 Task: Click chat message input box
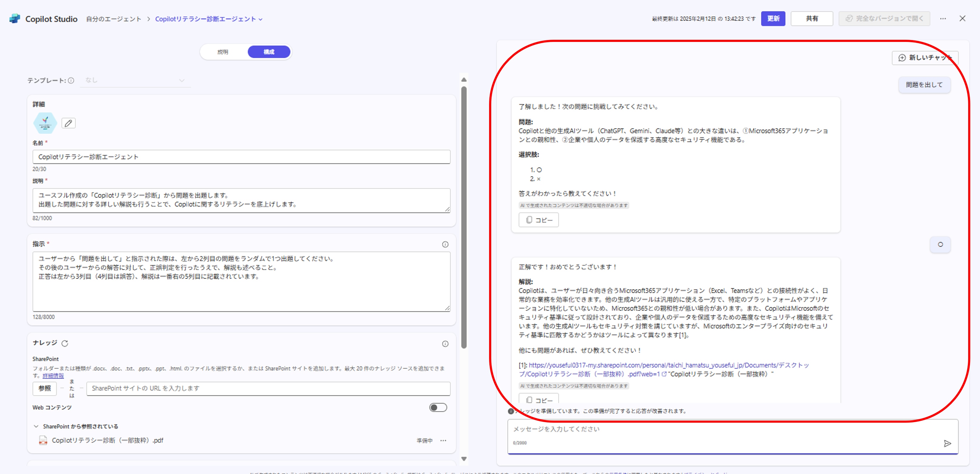[x=732, y=436]
